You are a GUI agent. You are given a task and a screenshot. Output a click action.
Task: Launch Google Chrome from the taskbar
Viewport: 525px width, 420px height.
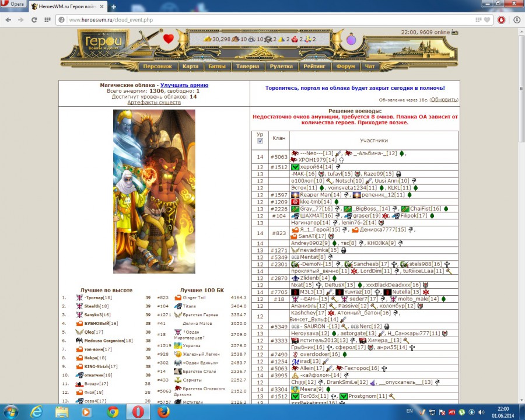pyautogui.click(x=113, y=412)
